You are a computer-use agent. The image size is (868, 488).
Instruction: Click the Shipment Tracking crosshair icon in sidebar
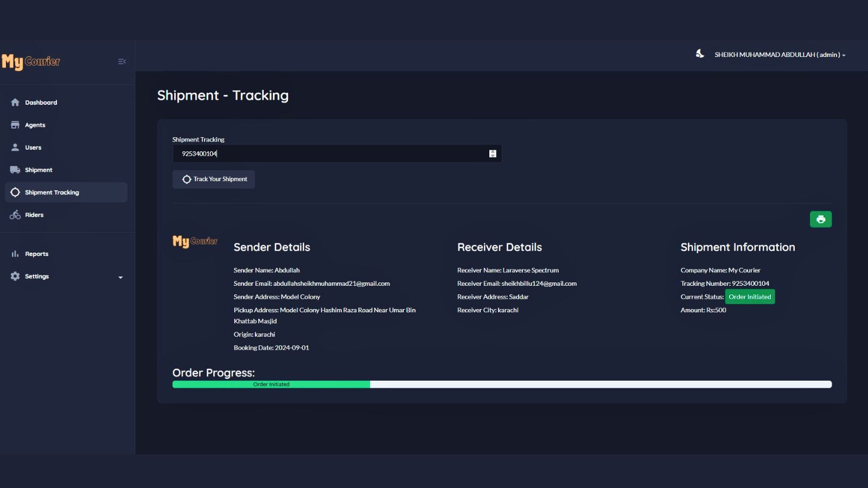[x=15, y=192]
